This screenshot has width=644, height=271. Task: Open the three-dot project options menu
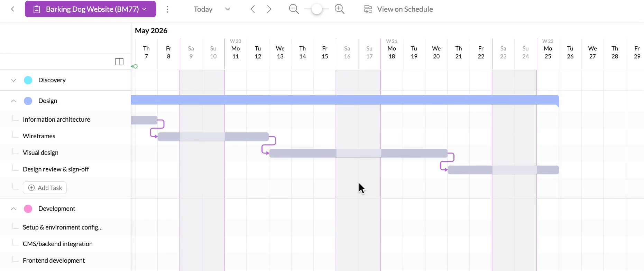(x=167, y=9)
